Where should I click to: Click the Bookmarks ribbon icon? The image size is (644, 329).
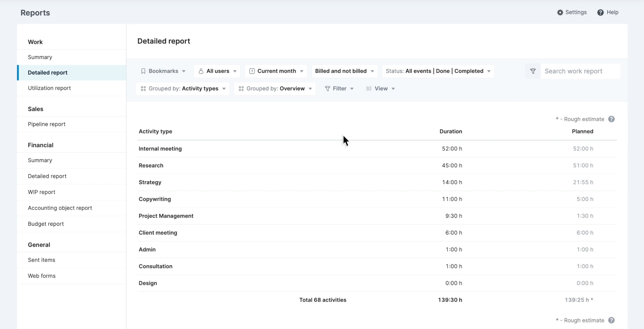click(143, 71)
